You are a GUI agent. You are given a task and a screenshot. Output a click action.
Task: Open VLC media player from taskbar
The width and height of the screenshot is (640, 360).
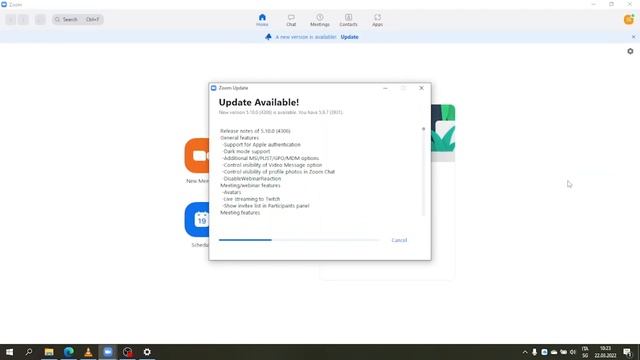pos(88,352)
